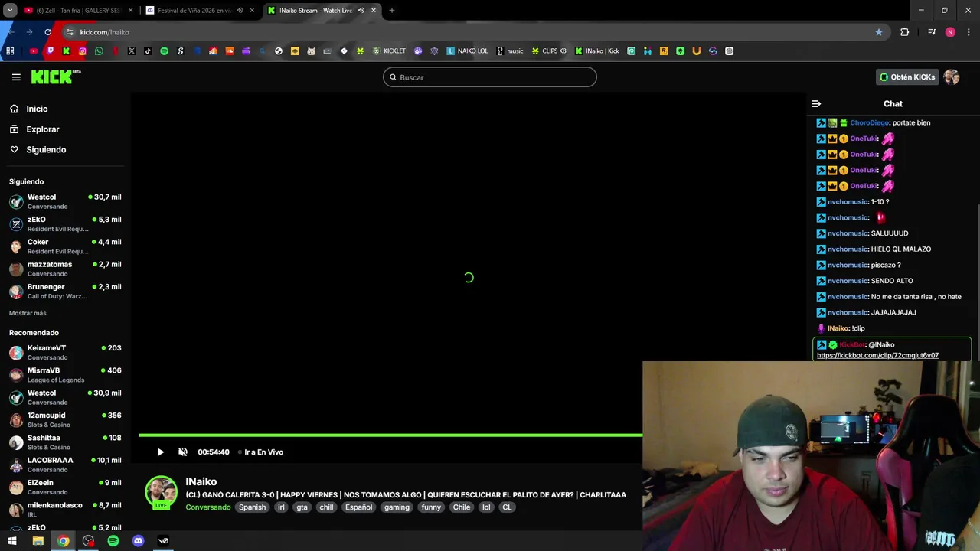Open KeirameVT recommended channel

65,352
